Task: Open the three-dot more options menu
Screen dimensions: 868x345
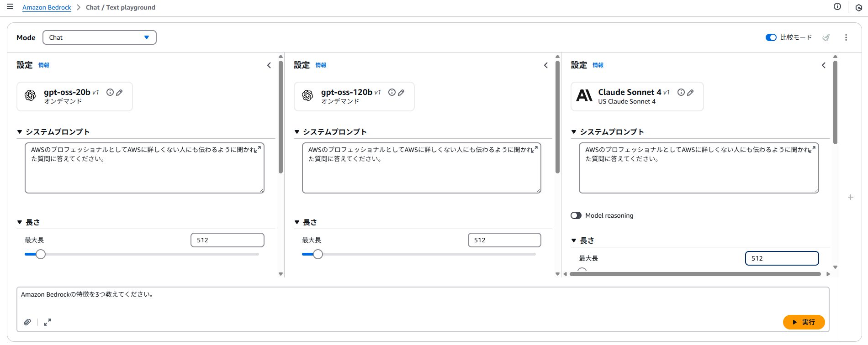Action: pyautogui.click(x=846, y=37)
